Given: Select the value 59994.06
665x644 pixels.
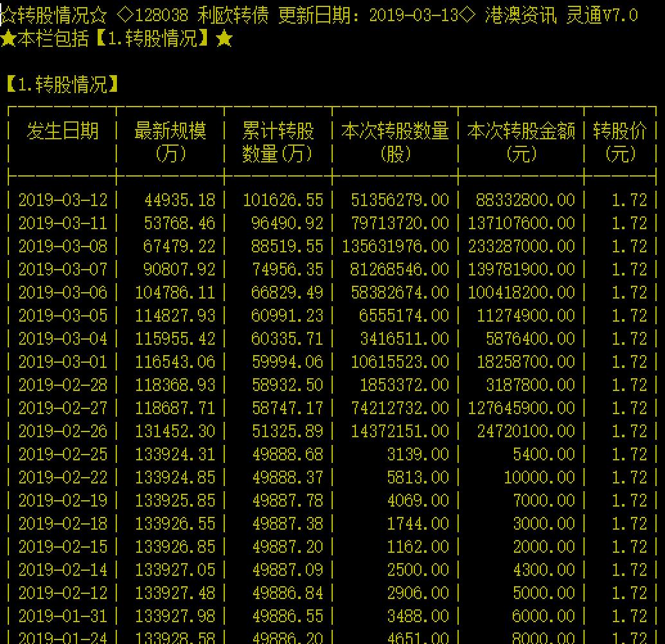Looking at the screenshot, I should tap(287, 361).
